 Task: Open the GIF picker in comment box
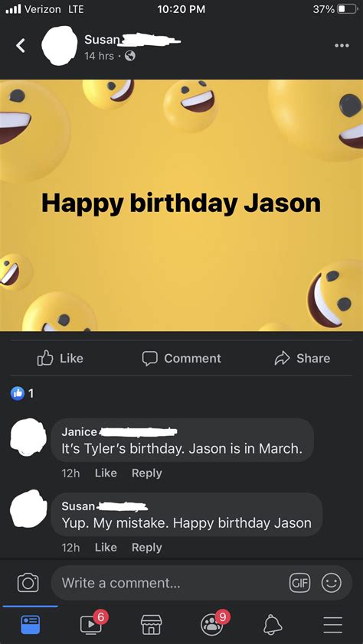[x=300, y=583]
